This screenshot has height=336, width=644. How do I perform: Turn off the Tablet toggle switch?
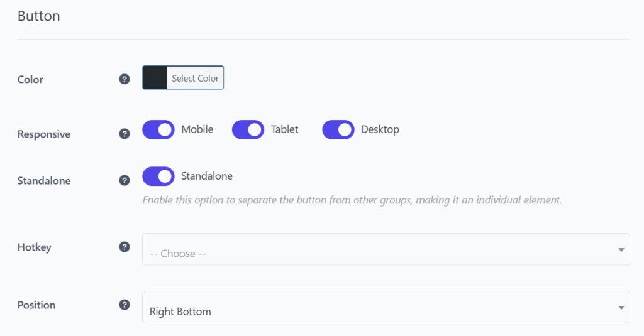tap(248, 129)
